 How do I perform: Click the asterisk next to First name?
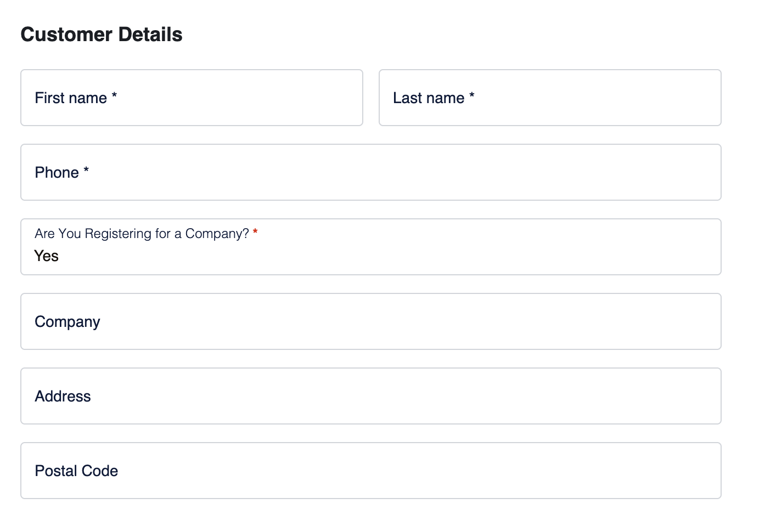pos(114,95)
